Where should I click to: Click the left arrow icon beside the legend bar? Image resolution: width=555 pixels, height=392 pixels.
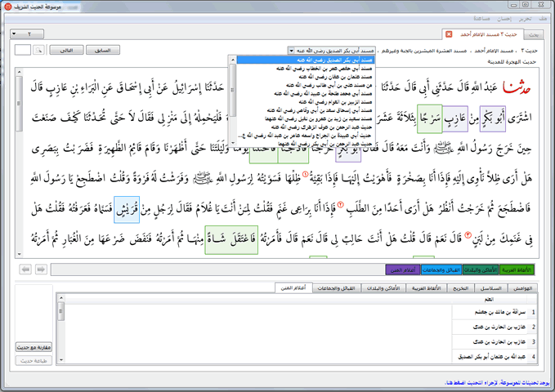[24, 269]
